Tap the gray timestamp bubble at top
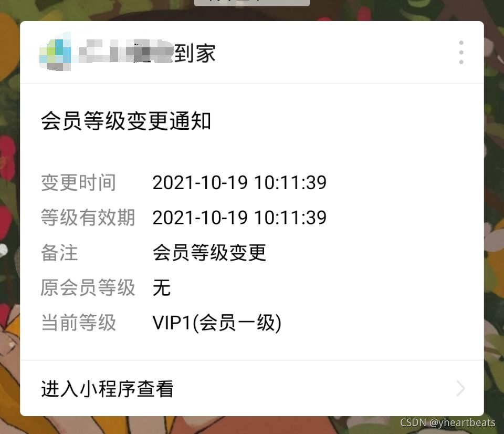This screenshot has width=504, height=434. 251,3
